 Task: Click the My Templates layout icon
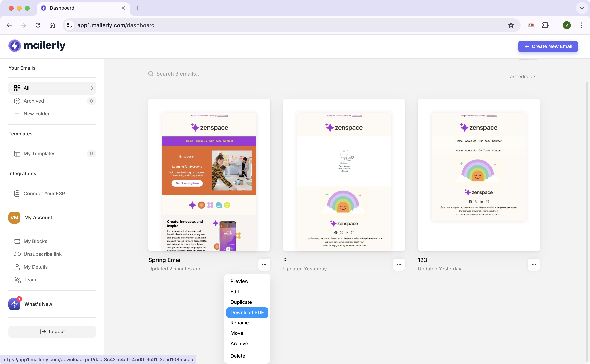click(17, 154)
